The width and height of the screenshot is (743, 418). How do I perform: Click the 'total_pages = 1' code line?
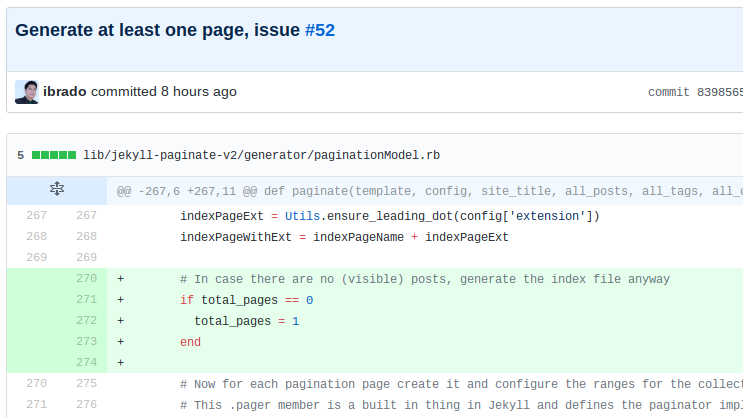point(247,321)
